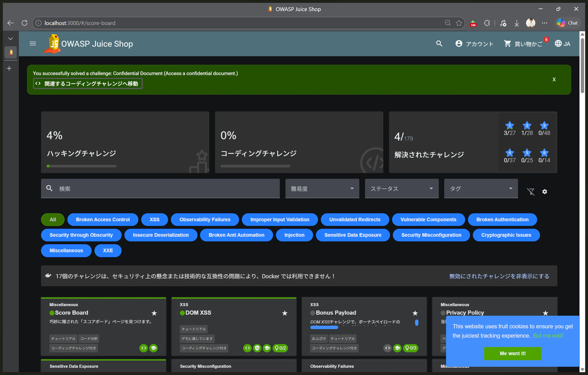Image resolution: width=588 pixels, height=375 pixels.
Task: Refresh the browser page
Action: tap(25, 23)
